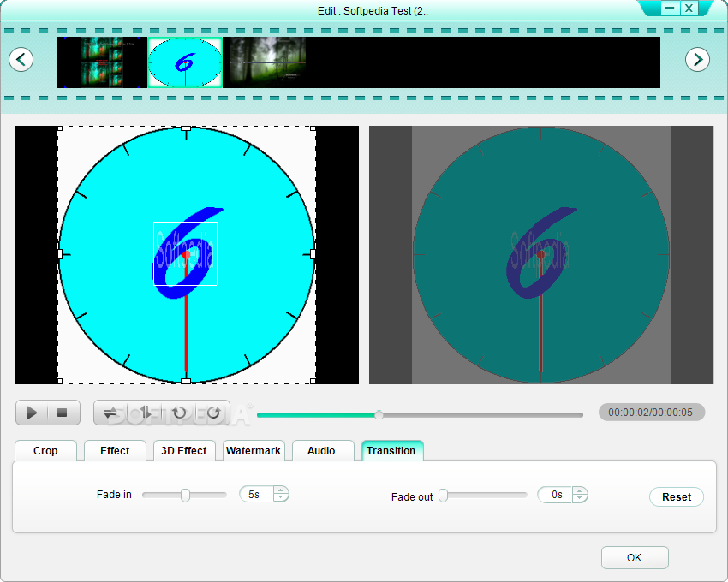Go to next clips with right arrow
Screen dimensions: 728x582
pyautogui.click(x=697, y=59)
